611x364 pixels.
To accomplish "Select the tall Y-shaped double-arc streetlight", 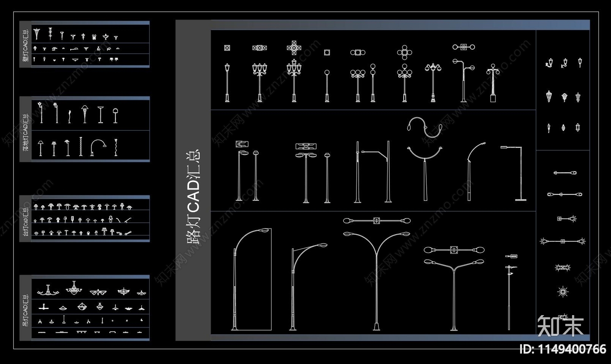I will [377, 281].
